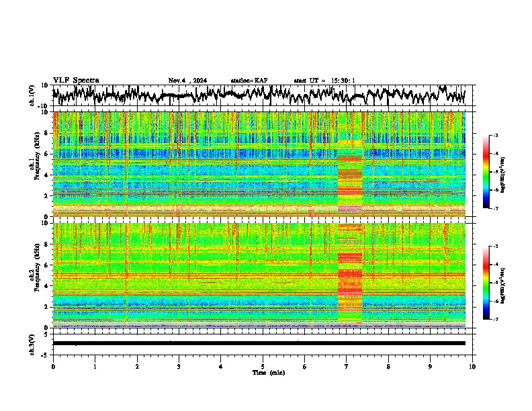Click time axis tick label 4

click(221, 367)
